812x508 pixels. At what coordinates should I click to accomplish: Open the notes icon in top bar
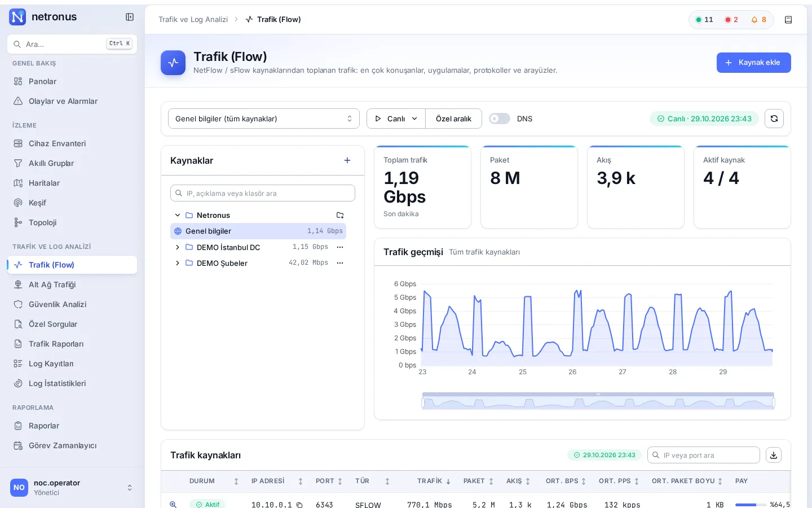click(x=788, y=20)
